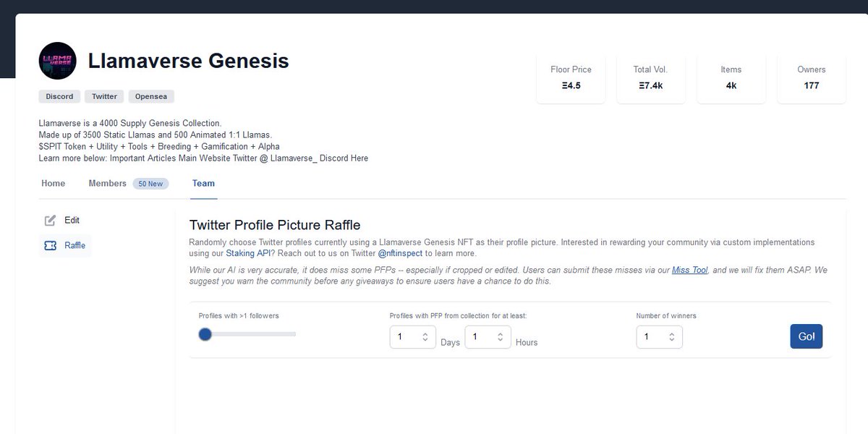Switch to the Members tab
This screenshot has width=868, height=434.
108,184
